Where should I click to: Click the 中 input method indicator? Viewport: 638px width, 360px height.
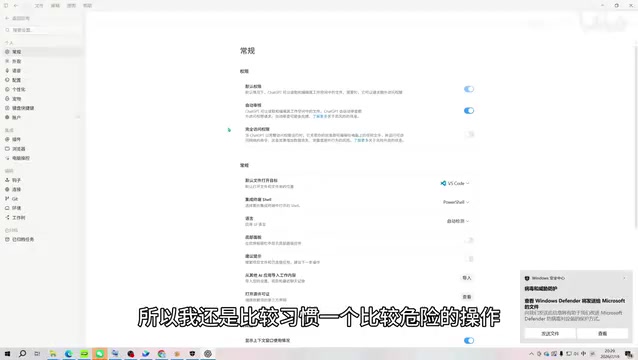(x=583, y=353)
